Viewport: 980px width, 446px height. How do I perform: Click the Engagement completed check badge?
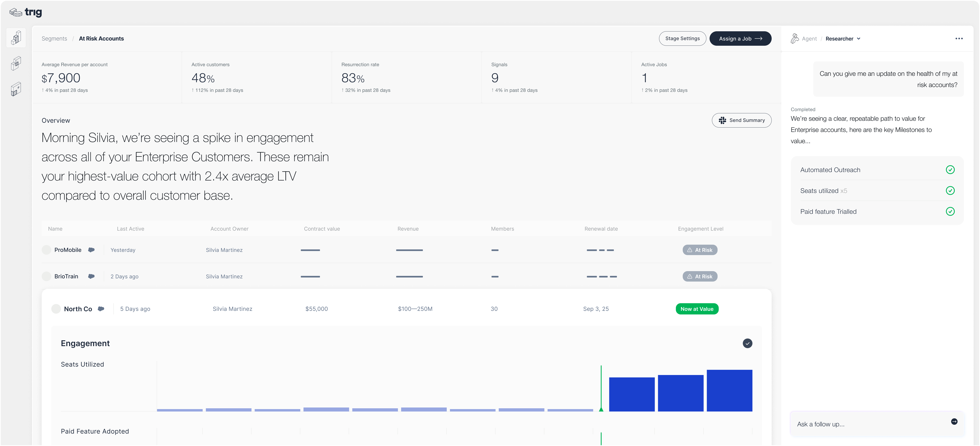click(747, 344)
